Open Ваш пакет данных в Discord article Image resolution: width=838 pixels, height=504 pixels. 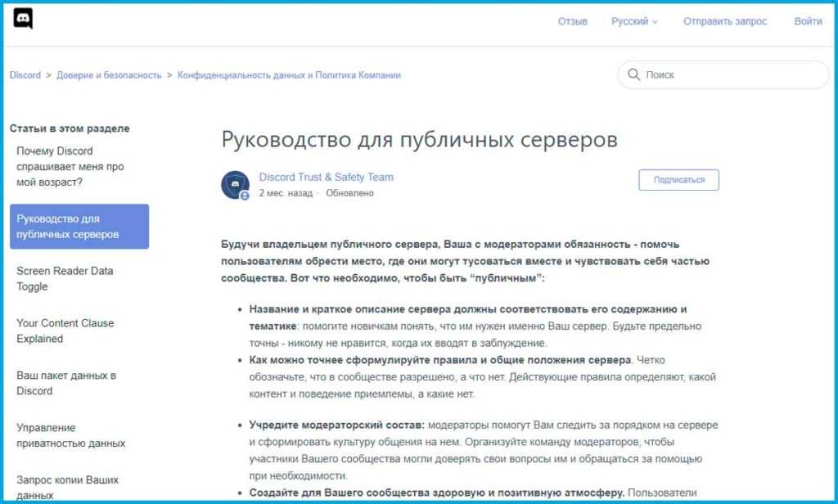66,383
